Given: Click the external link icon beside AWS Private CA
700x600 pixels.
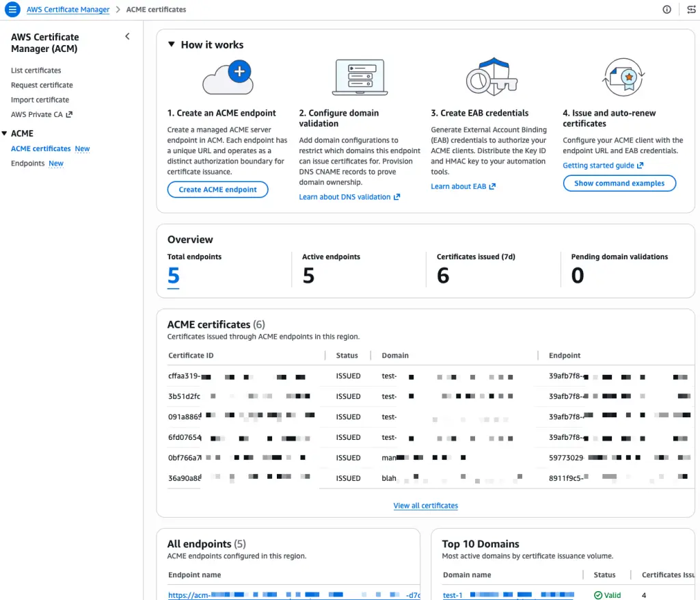Looking at the screenshot, I should tap(69, 114).
